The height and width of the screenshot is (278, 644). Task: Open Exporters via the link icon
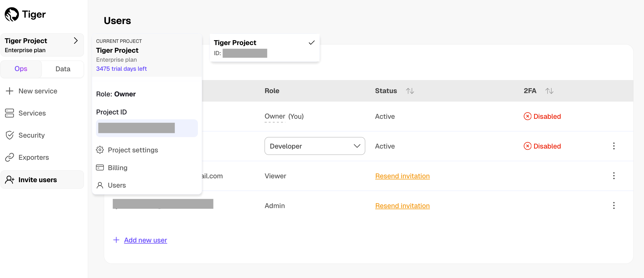coord(10,157)
